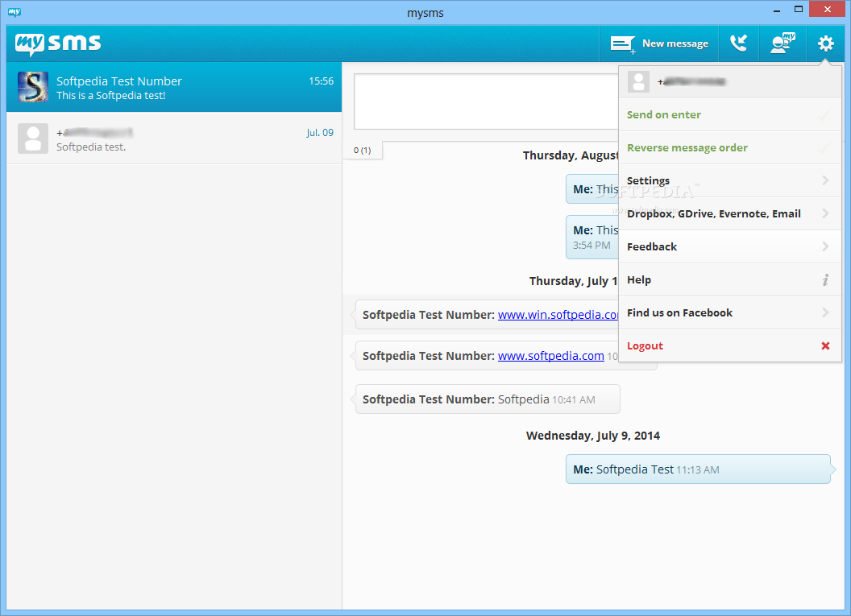Open the www.softpedia.com link

pos(551,356)
